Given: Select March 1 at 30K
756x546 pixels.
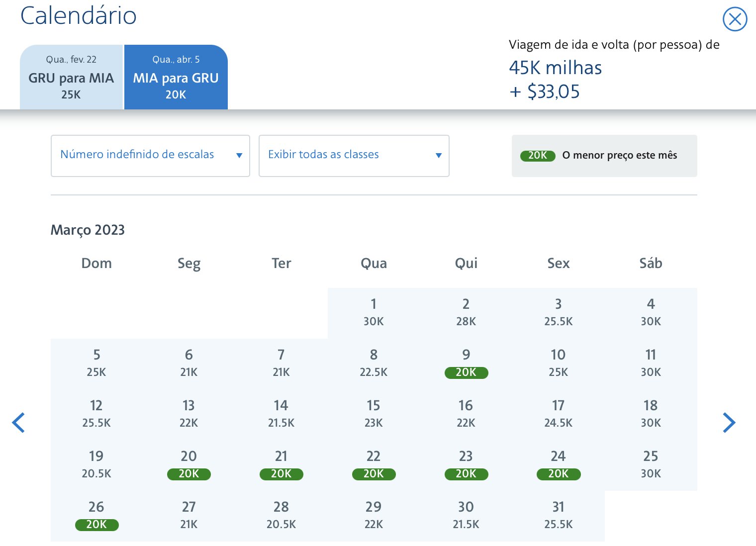Looking at the screenshot, I should 374,313.
